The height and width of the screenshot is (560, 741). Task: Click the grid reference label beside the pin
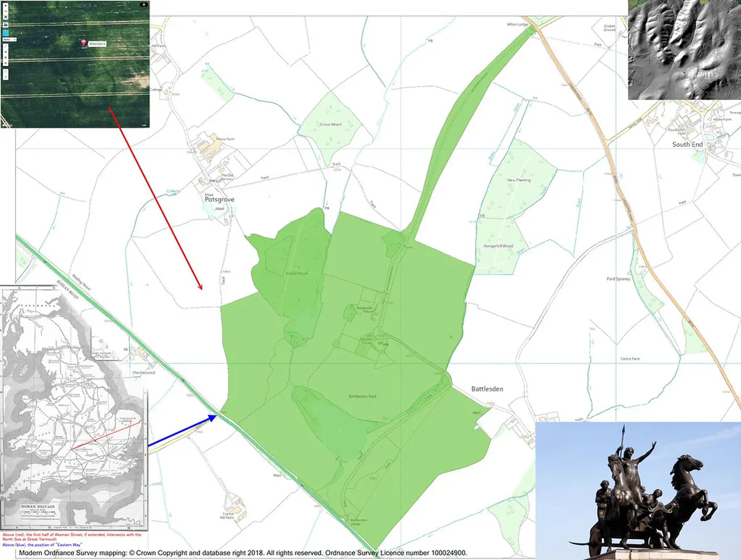point(98,44)
